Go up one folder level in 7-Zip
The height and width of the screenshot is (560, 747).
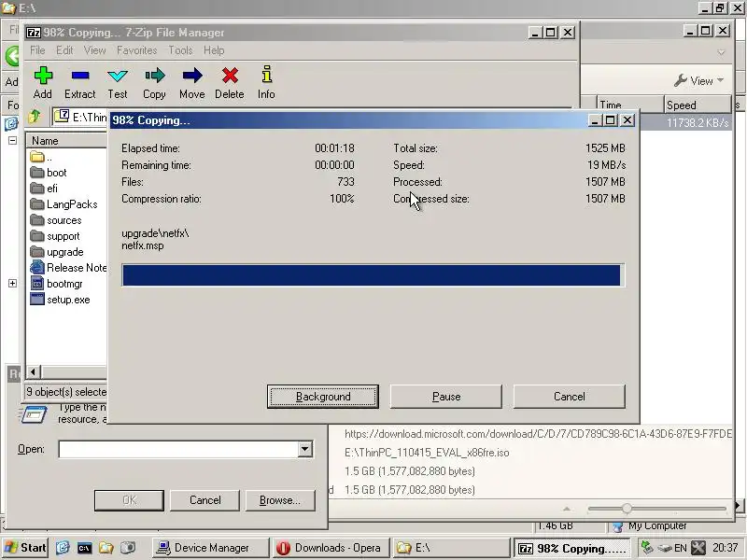click(x=35, y=116)
